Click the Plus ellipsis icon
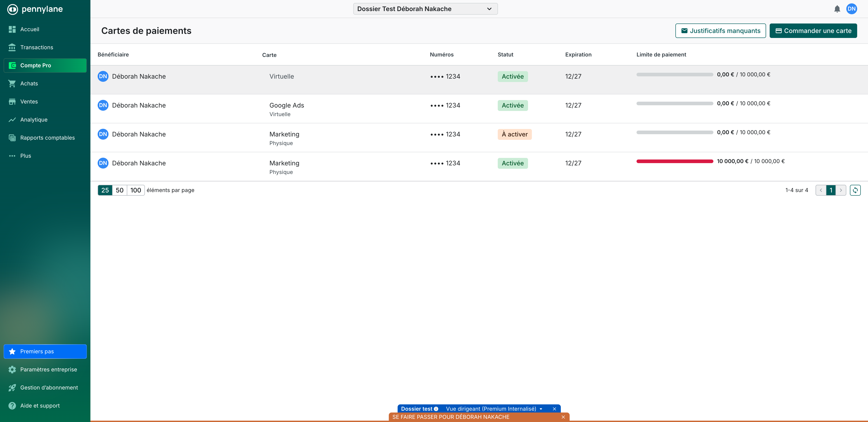The width and height of the screenshot is (868, 422). (12, 156)
